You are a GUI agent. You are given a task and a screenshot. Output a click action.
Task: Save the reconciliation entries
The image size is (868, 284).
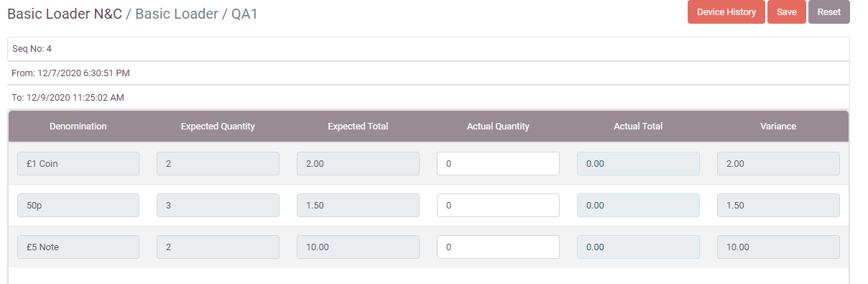[786, 12]
